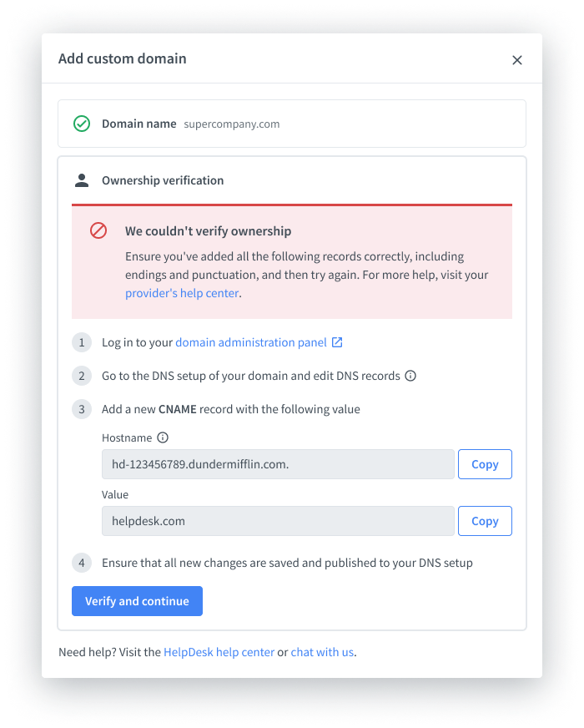Image resolution: width=584 pixels, height=728 pixels.
Task: Visit the HelpDesk help center link
Action: (x=219, y=652)
